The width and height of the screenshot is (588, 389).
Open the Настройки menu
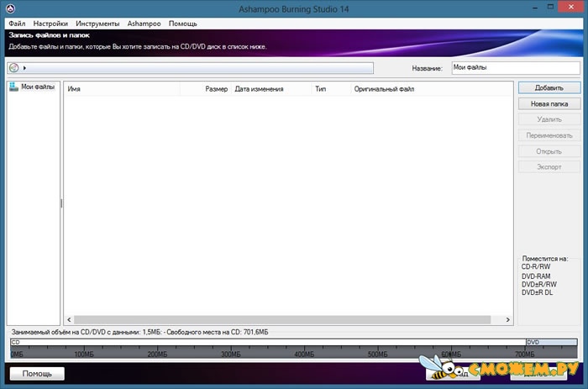pyautogui.click(x=50, y=24)
